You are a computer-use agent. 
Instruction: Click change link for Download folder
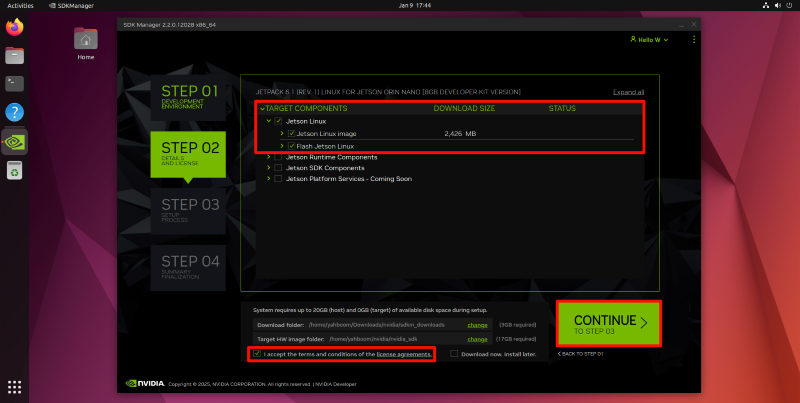click(477, 325)
